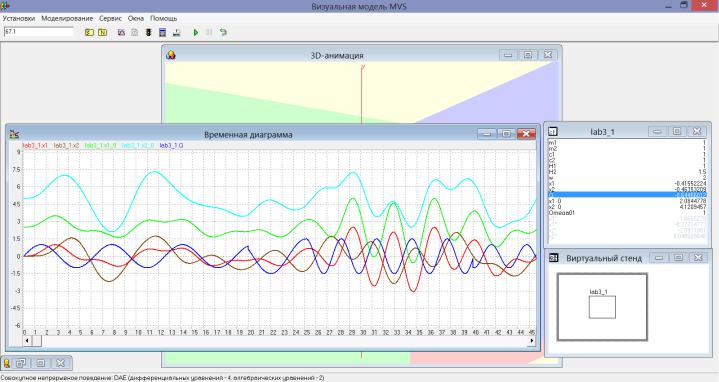Select the cyan lab3_1.x2_0 legend label
Viewport: 719px width, 382px height.
point(138,145)
